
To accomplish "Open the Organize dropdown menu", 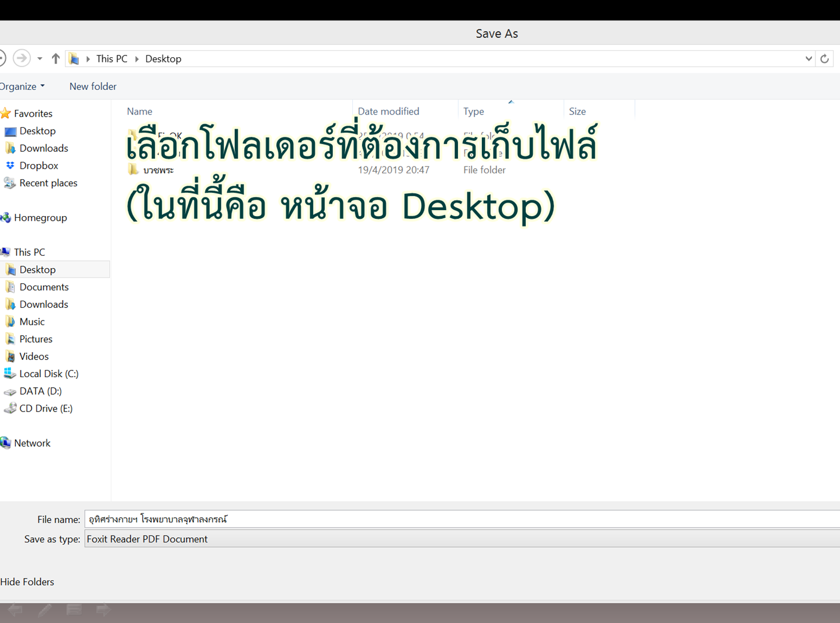I will click(x=18, y=86).
